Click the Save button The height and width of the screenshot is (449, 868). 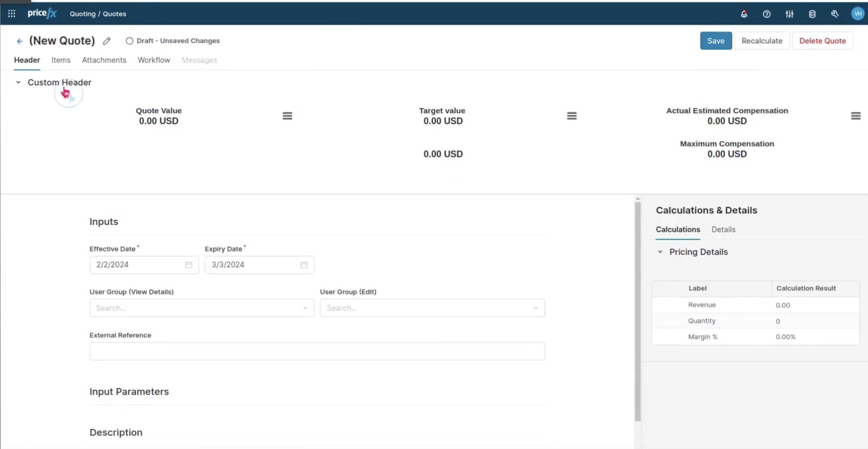click(x=715, y=41)
